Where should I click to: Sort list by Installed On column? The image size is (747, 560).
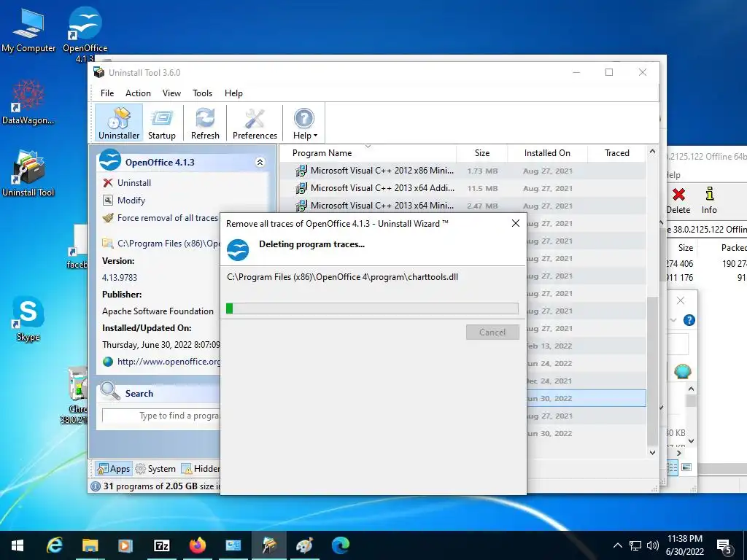[547, 153]
